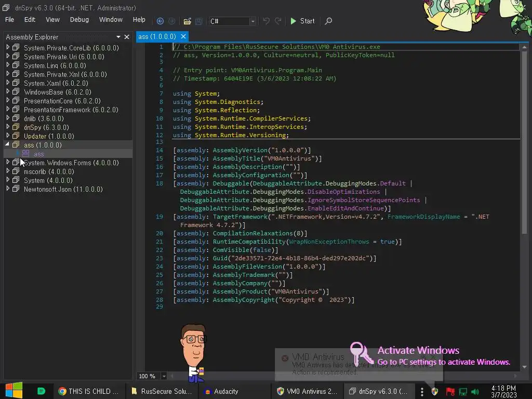Screen dimensions: 532x399
Task: Expand System.Private.CoreLib tree node
Action: [x=7, y=47]
